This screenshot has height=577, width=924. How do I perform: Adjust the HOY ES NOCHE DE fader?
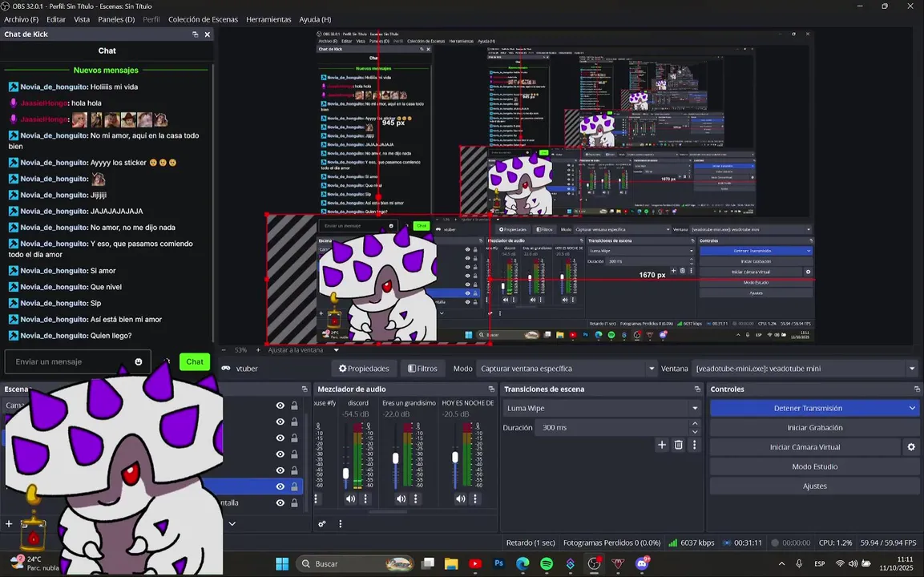pos(455,457)
